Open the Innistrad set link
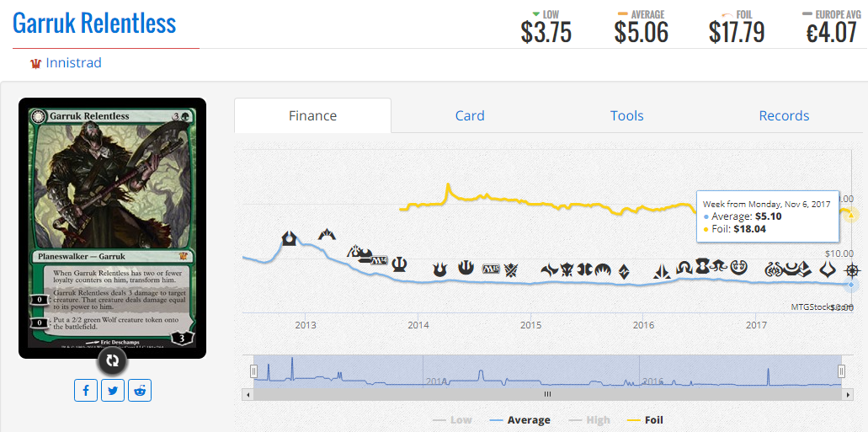 73,63
